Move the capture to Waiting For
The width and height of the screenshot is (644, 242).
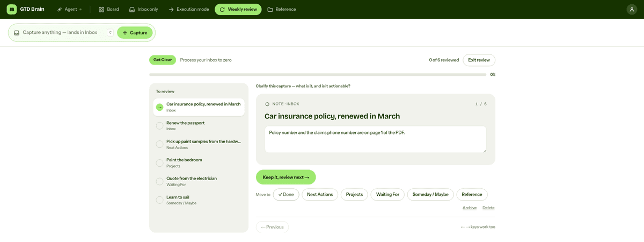click(x=387, y=195)
